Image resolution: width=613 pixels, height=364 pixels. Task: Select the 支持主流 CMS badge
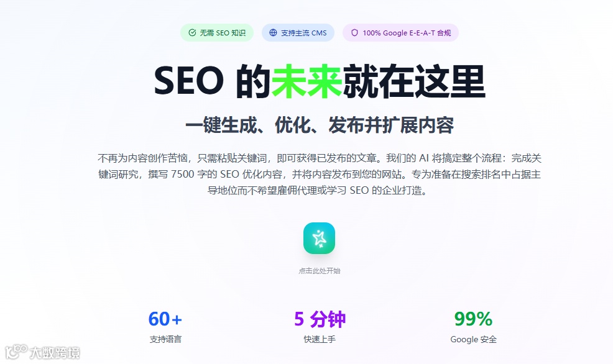point(298,33)
